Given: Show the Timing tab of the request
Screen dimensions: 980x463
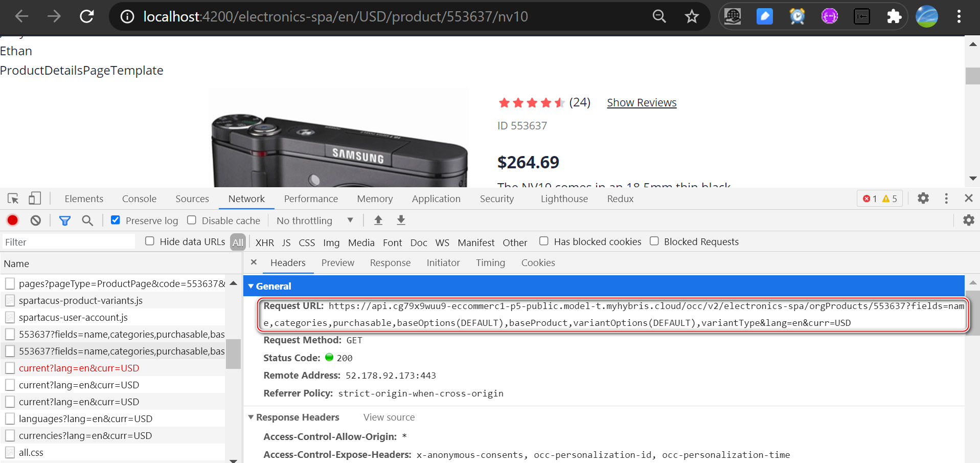Looking at the screenshot, I should tap(490, 262).
